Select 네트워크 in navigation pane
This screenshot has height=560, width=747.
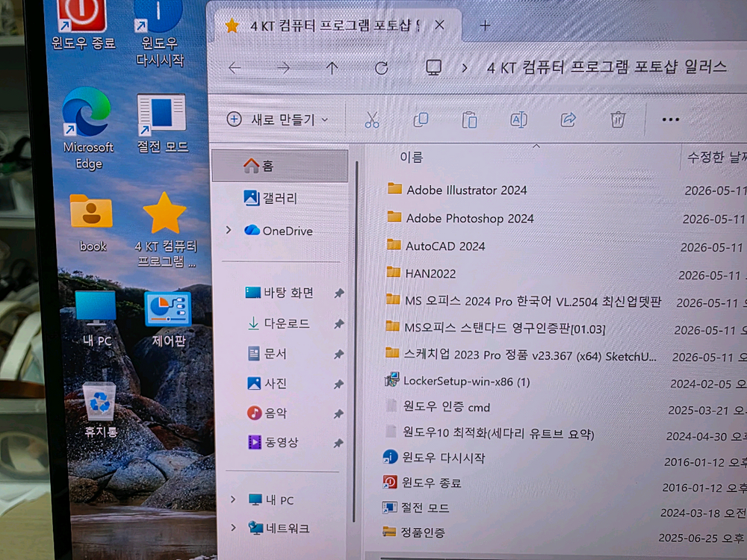[279, 528]
